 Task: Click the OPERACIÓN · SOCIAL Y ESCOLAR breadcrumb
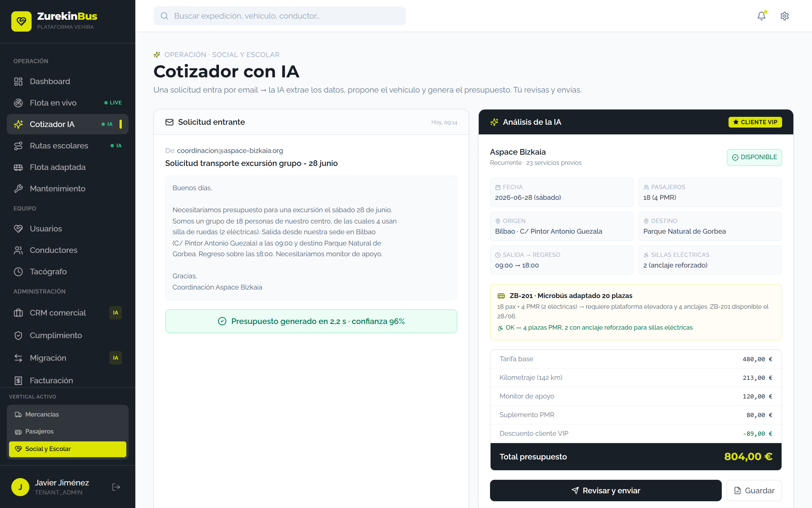tap(222, 55)
